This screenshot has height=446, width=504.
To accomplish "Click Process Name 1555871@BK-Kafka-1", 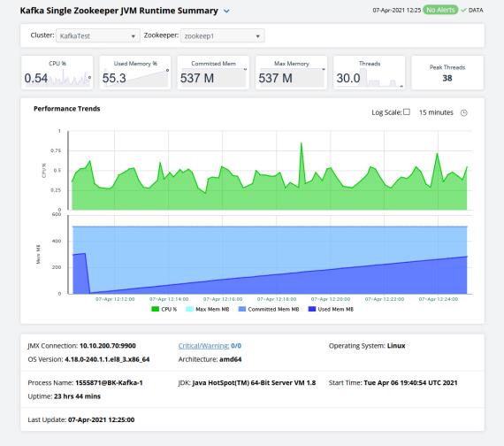I will [85, 383].
